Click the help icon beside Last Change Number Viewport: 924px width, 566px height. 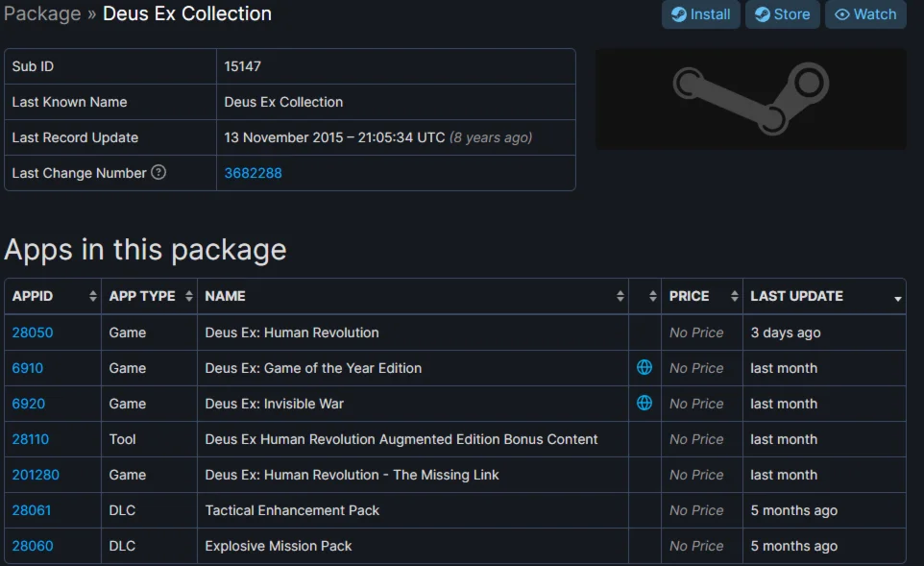pyautogui.click(x=158, y=173)
